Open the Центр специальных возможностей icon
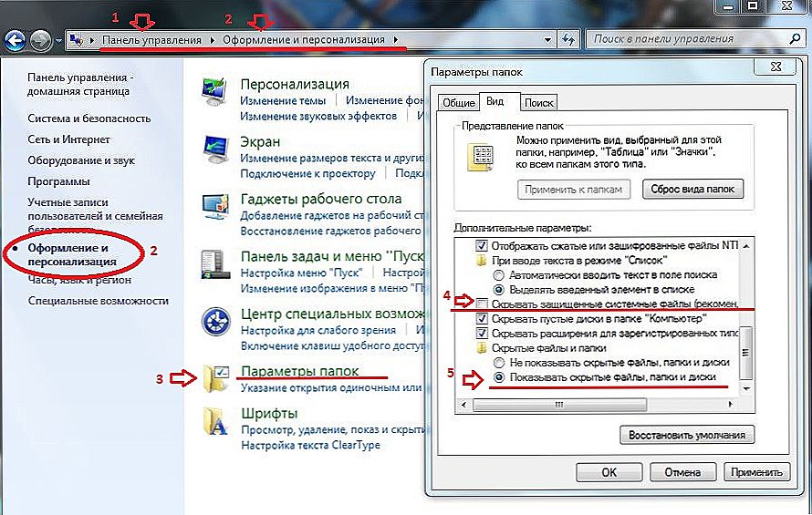 coord(216,322)
